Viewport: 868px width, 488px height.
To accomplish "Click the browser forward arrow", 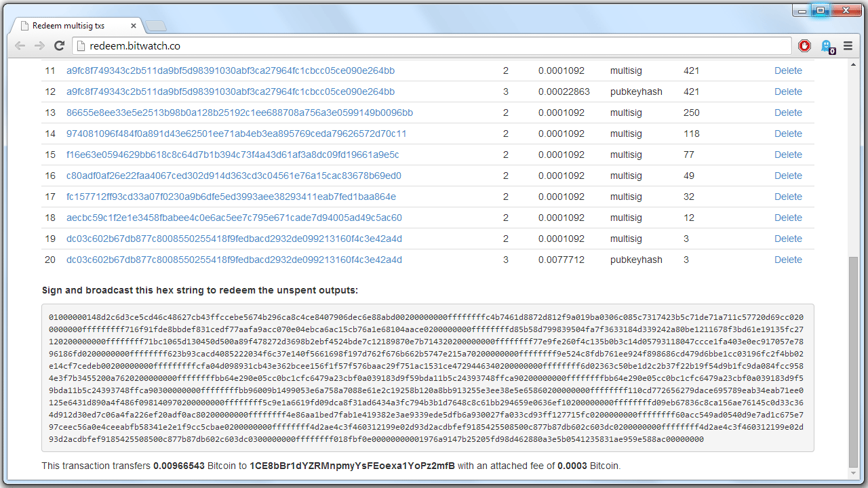I will (39, 46).
